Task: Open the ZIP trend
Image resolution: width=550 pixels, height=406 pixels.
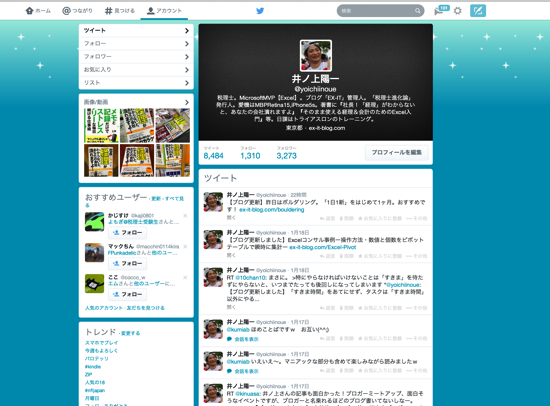Action: point(88,374)
